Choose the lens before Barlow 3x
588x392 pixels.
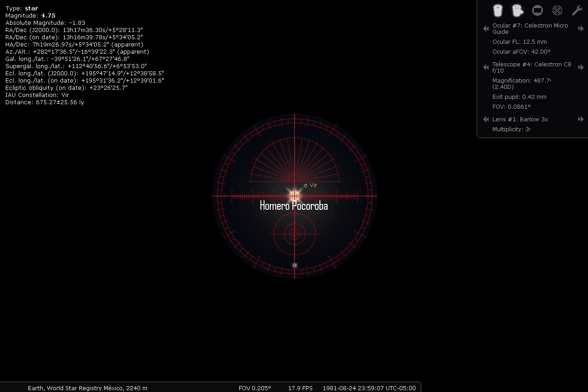[486, 120]
